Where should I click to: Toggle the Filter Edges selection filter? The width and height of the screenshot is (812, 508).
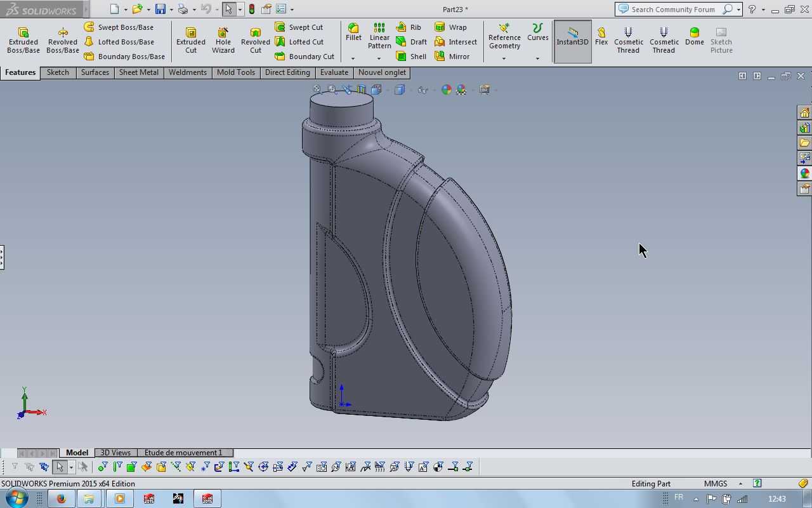(x=117, y=467)
